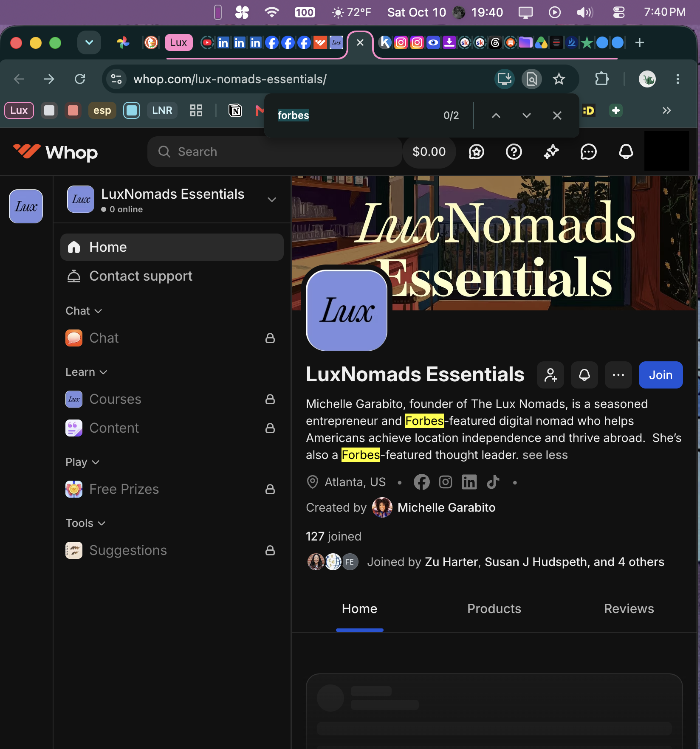Click the help question mark icon

pyautogui.click(x=514, y=152)
